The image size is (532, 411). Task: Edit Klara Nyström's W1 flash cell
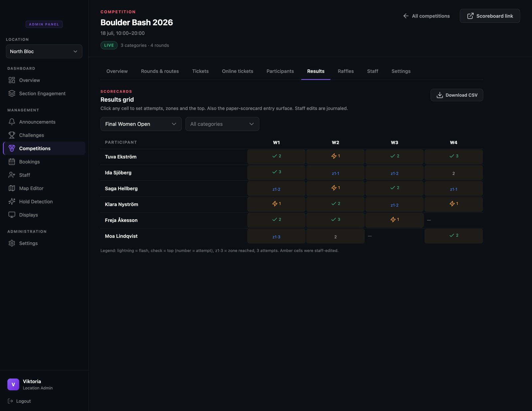coord(276,204)
